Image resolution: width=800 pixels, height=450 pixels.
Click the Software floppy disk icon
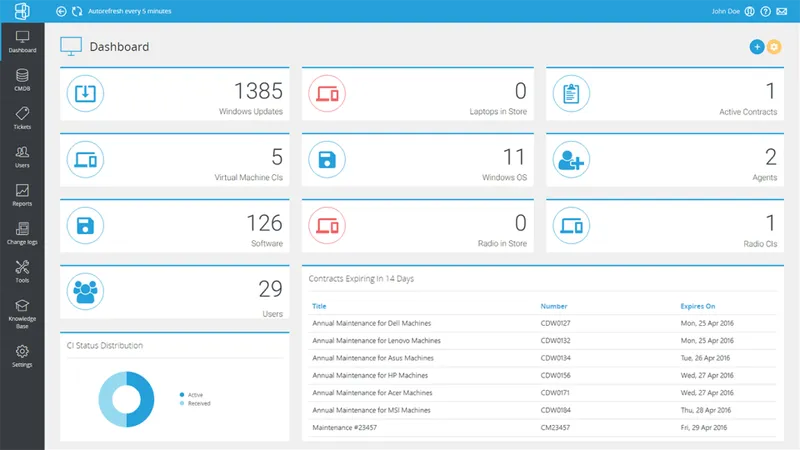coord(85,226)
